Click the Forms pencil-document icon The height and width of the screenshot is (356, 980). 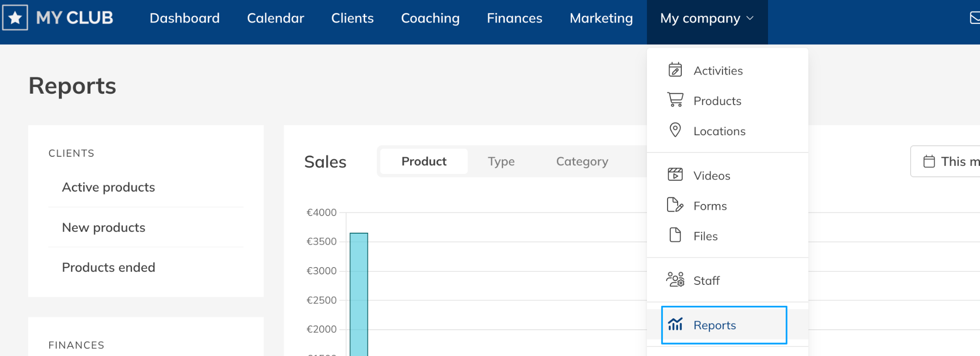pos(675,205)
